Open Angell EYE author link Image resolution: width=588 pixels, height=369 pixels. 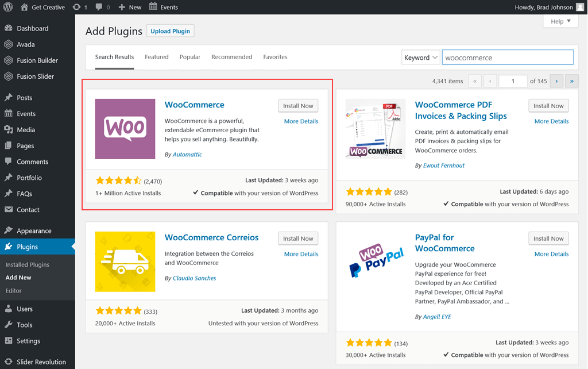[x=437, y=317]
